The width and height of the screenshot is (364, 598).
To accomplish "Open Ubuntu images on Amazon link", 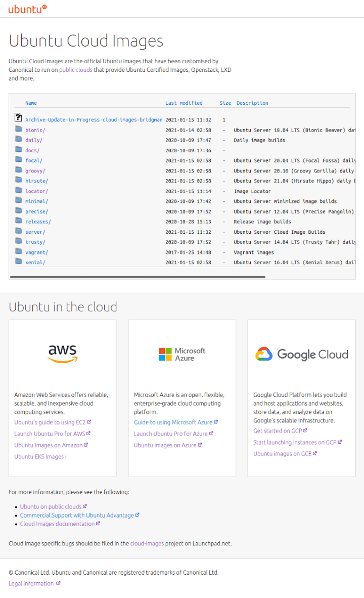I will 51,445.
